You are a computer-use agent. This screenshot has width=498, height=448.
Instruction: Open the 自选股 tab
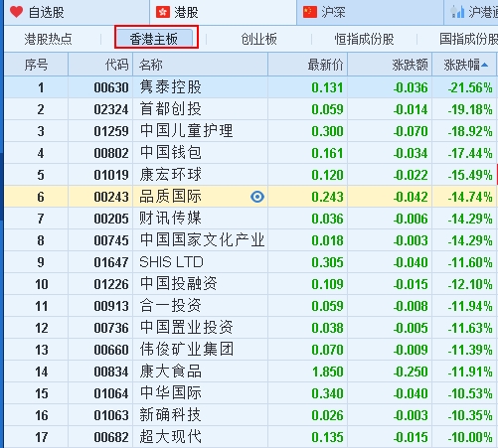(77, 12)
